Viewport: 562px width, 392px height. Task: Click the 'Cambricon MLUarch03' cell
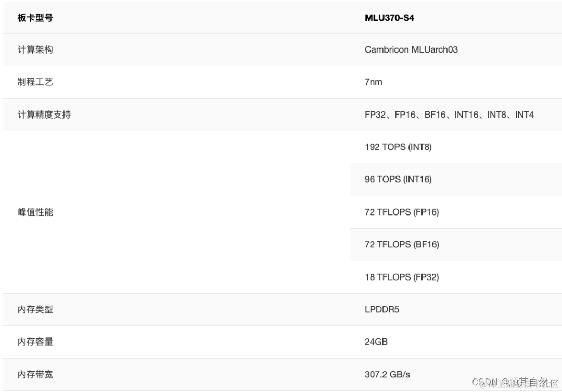point(411,49)
